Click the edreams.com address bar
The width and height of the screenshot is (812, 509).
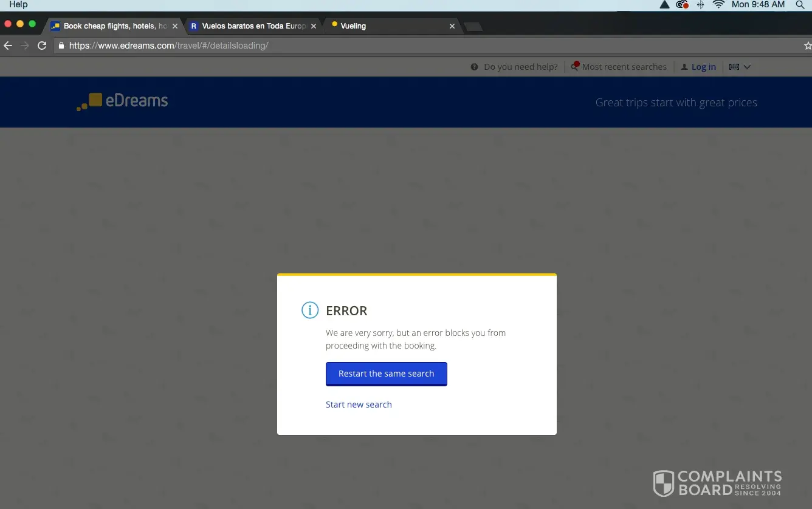click(x=428, y=46)
